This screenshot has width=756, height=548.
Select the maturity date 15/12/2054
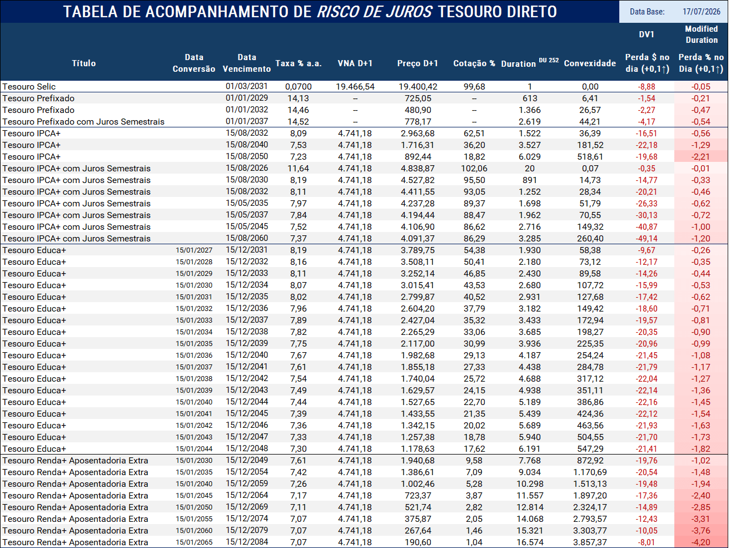coord(247,472)
